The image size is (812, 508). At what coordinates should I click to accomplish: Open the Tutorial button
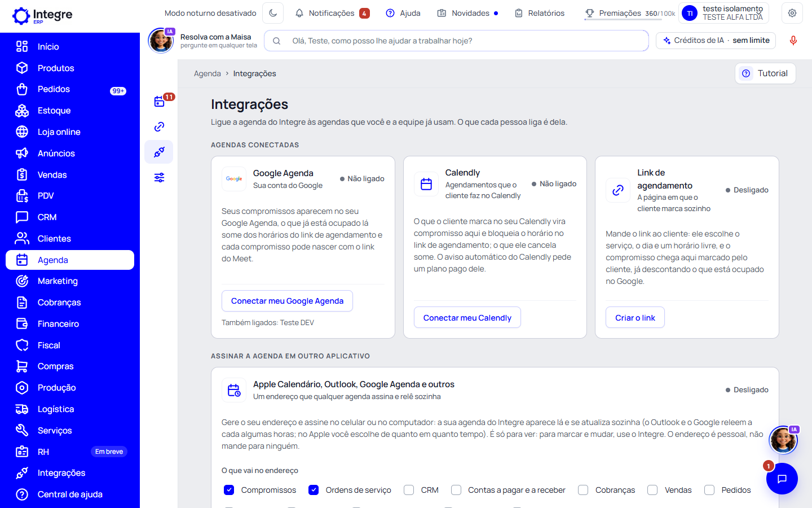tap(765, 73)
